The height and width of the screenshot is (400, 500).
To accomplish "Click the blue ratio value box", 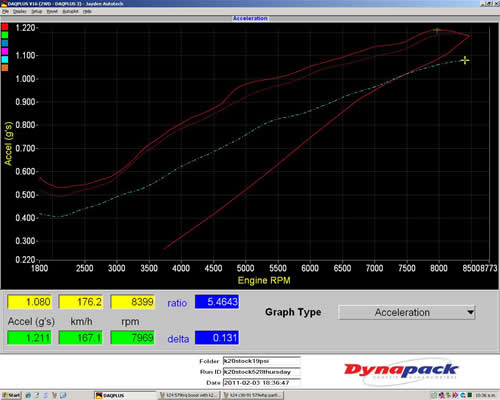I will point(217,302).
